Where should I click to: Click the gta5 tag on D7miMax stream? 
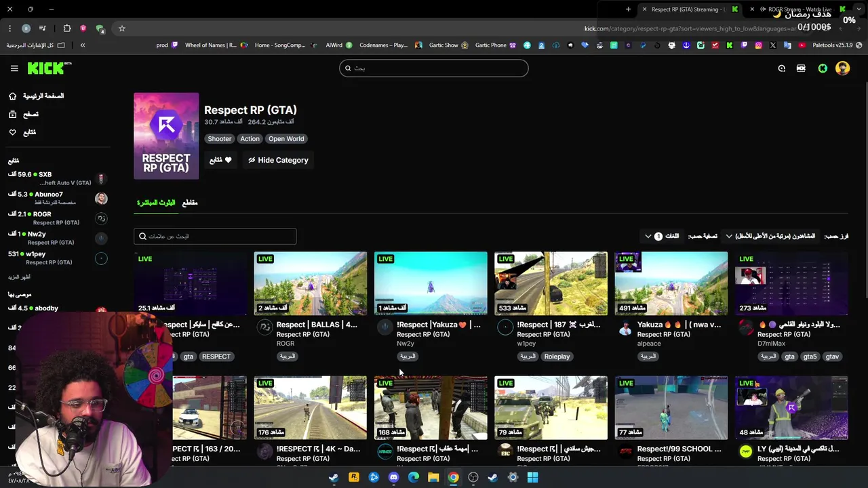(x=810, y=357)
